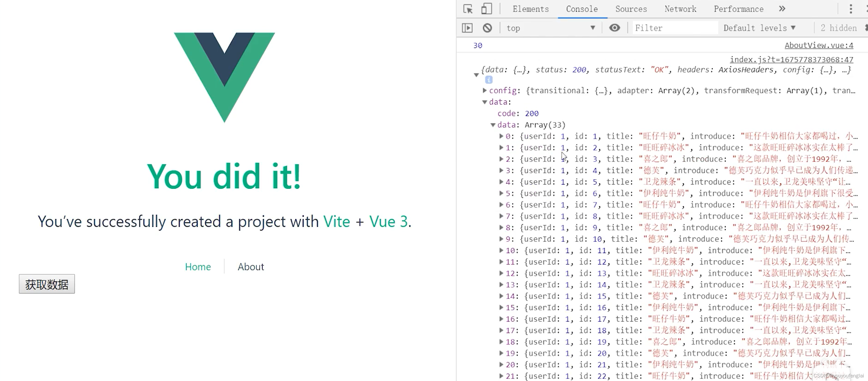Expand array item 11 with id 12
The width and height of the screenshot is (868, 381).
tap(501, 262)
